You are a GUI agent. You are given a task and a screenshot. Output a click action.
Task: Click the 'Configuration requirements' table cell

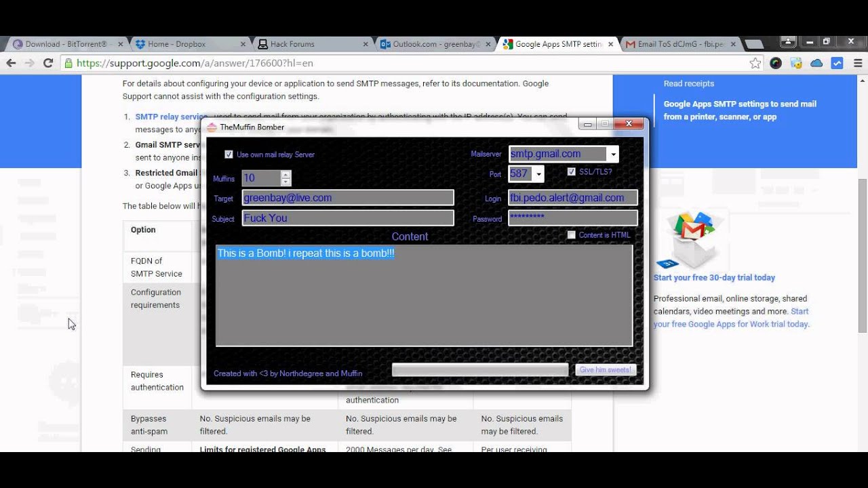[157, 324]
